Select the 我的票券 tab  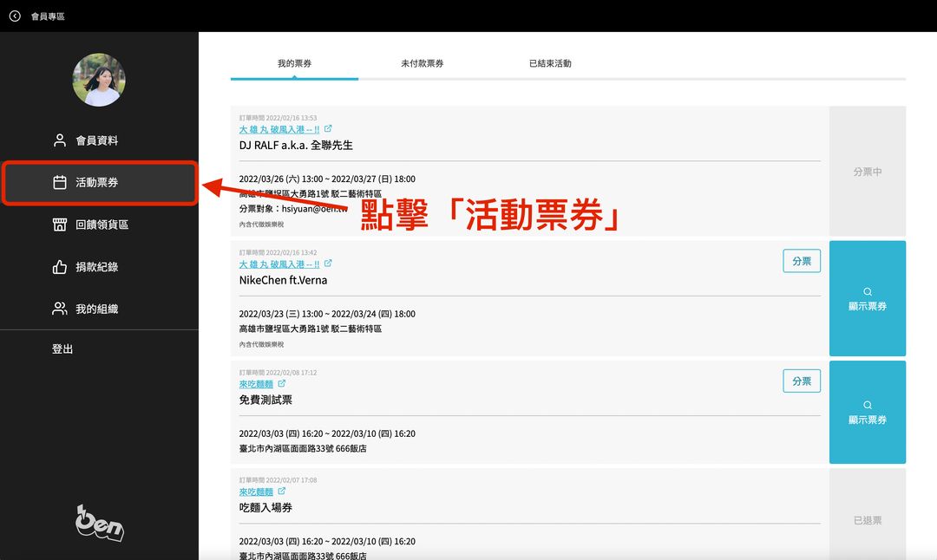[294, 63]
